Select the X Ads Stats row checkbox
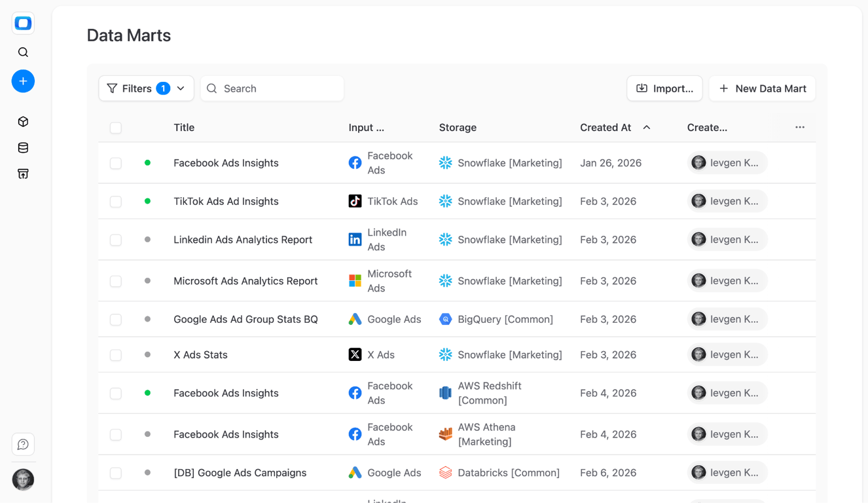The height and width of the screenshot is (503, 868). 116,355
